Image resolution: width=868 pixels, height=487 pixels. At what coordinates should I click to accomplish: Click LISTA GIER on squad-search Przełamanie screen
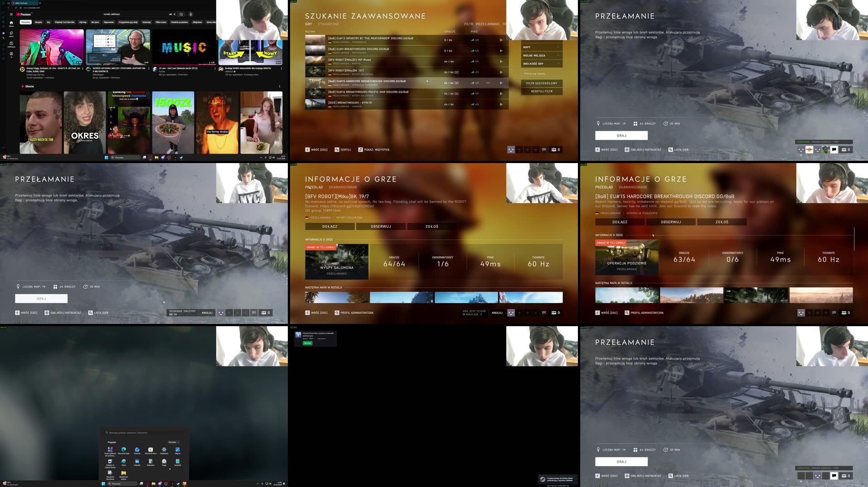tap(98, 313)
